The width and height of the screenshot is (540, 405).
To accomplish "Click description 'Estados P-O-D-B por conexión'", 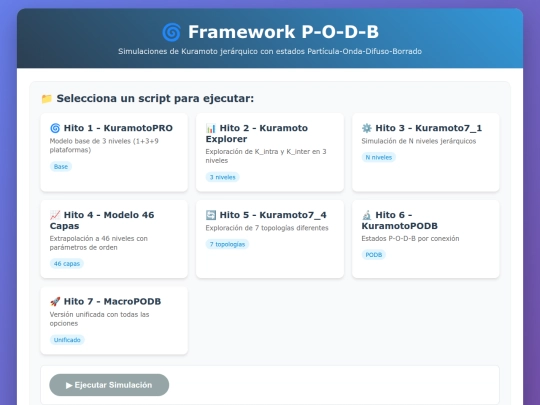I will point(410,239).
